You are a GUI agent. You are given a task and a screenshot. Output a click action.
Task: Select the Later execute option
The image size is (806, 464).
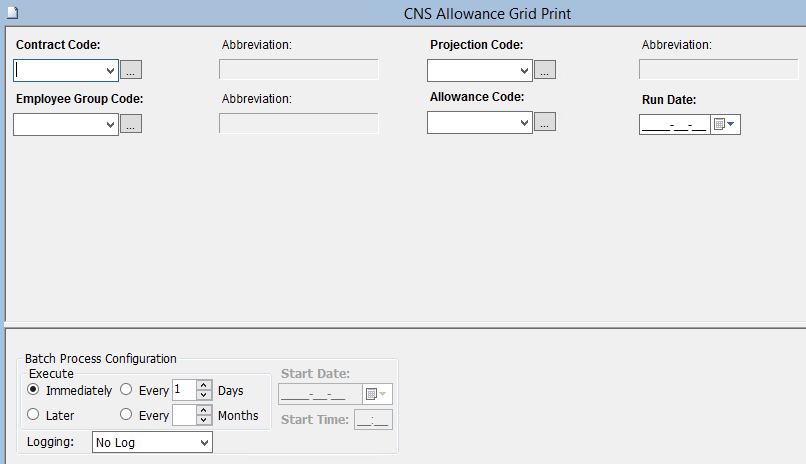(34, 415)
